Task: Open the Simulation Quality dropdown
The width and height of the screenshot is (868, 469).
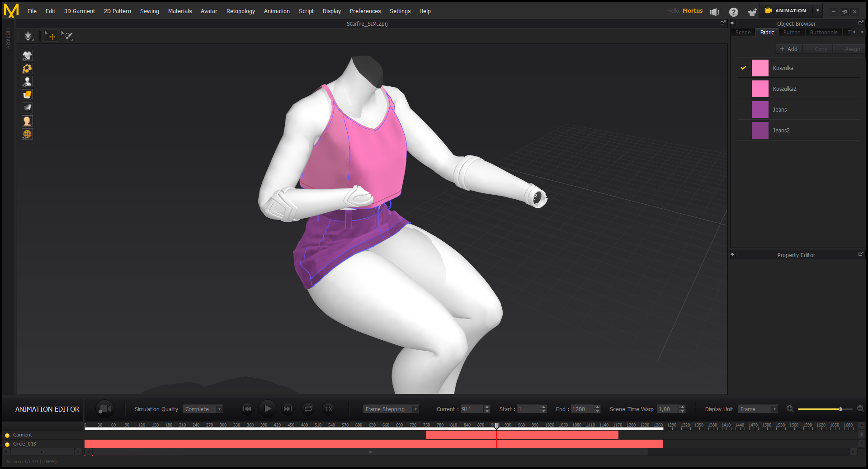Action: [203, 409]
